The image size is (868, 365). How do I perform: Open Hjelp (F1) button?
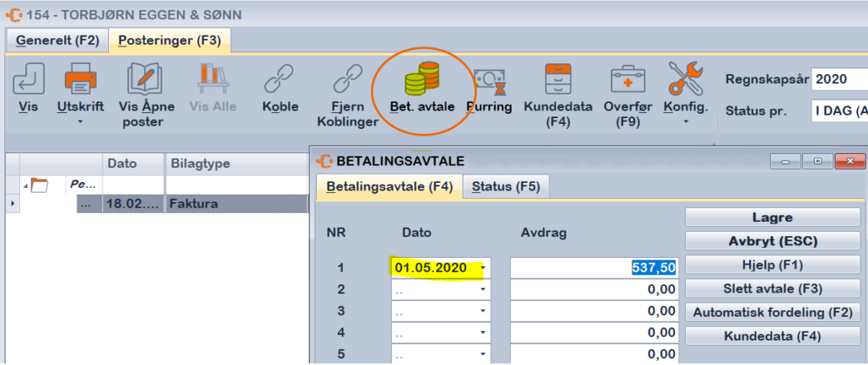click(773, 265)
